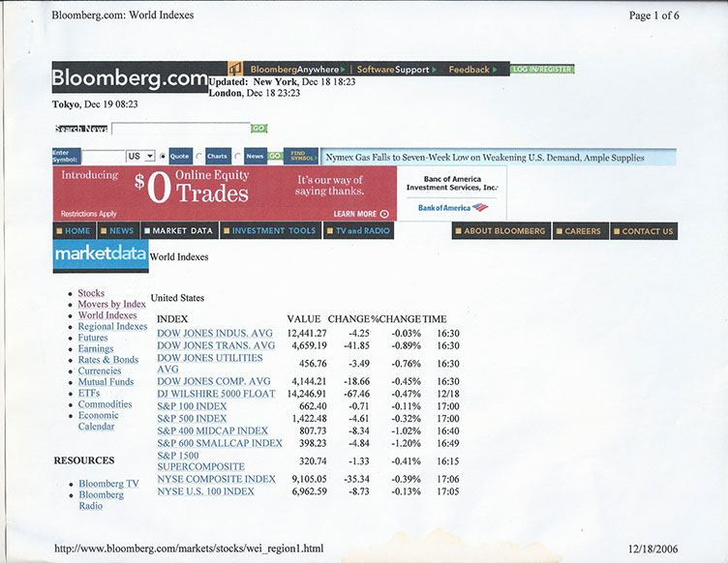Open the Currencies sidebar link
This screenshot has width=728, height=563.
pos(100,371)
